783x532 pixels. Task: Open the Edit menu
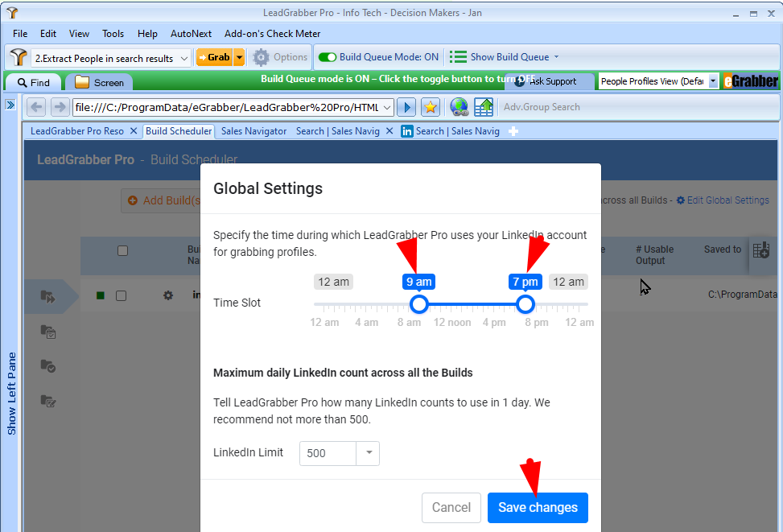pos(48,34)
